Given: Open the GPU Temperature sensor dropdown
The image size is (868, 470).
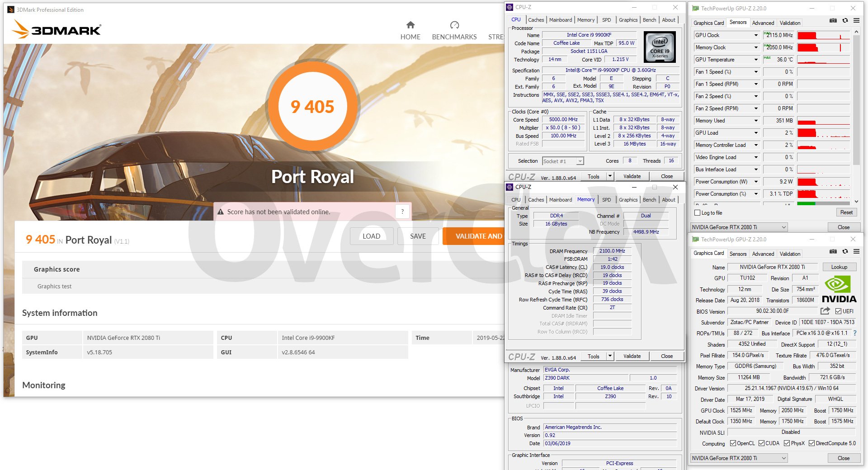Looking at the screenshot, I should (x=755, y=60).
